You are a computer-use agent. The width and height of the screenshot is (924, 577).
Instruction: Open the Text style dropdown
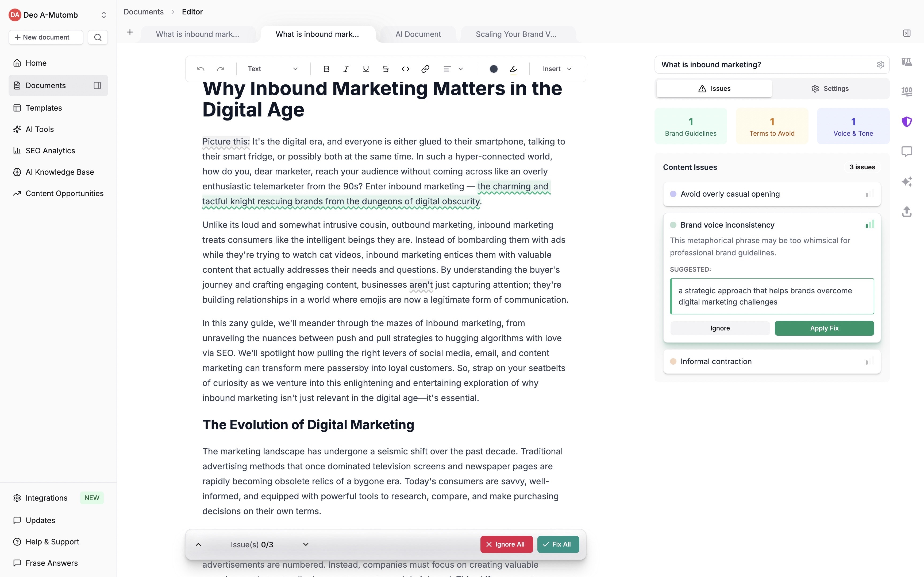tap(272, 69)
